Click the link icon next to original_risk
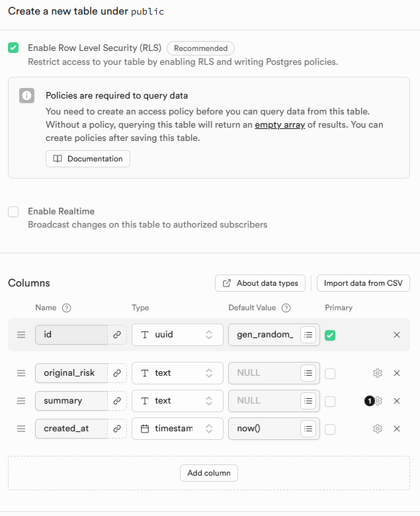 (117, 373)
